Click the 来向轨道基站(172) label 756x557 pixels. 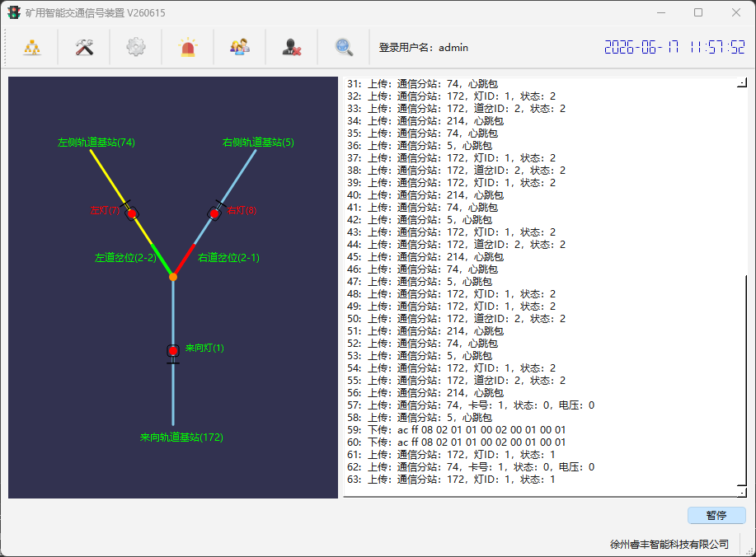click(181, 437)
